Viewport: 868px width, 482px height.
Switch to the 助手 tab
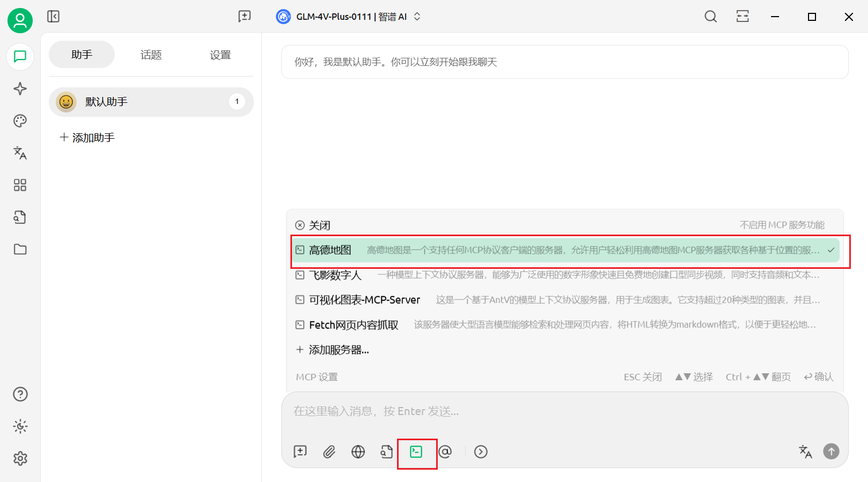[81, 55]
